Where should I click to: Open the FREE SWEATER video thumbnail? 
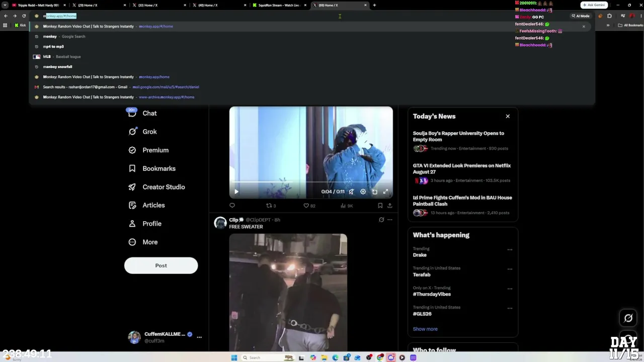pyautogui.click(x=288, y=292)
